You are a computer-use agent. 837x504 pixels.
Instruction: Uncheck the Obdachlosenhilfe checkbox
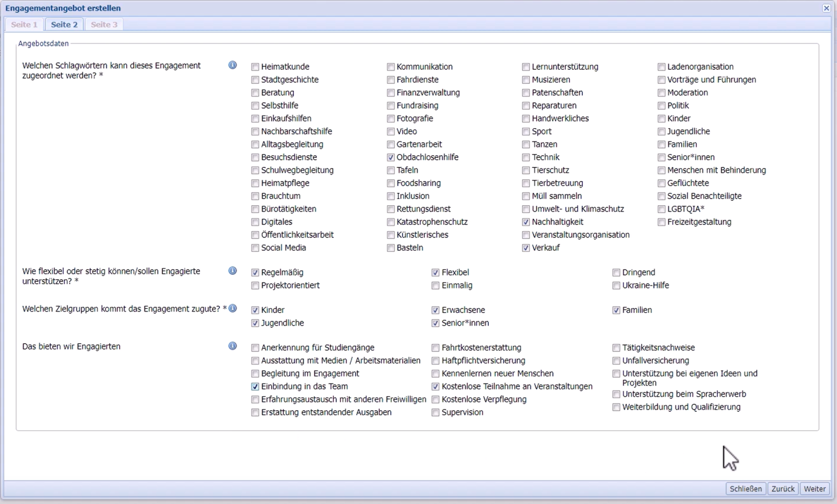coord(391,157)
